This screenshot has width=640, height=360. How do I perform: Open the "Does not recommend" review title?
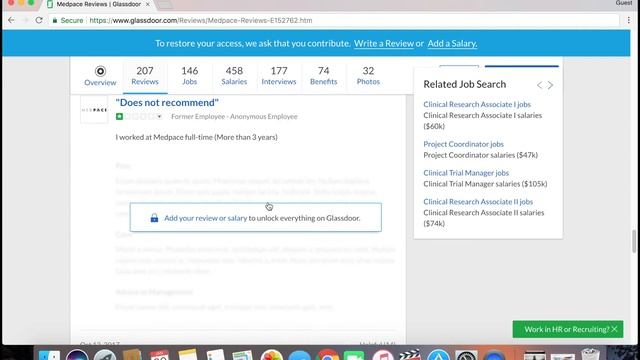coord(167,102)
